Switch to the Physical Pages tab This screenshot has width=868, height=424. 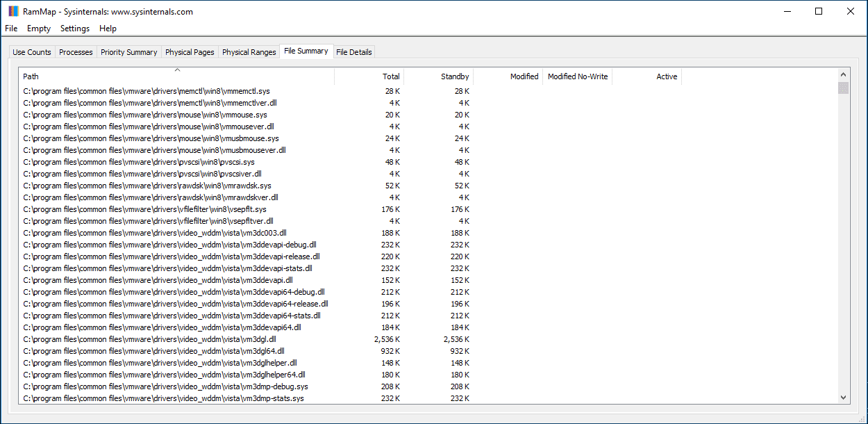[190, 51]
